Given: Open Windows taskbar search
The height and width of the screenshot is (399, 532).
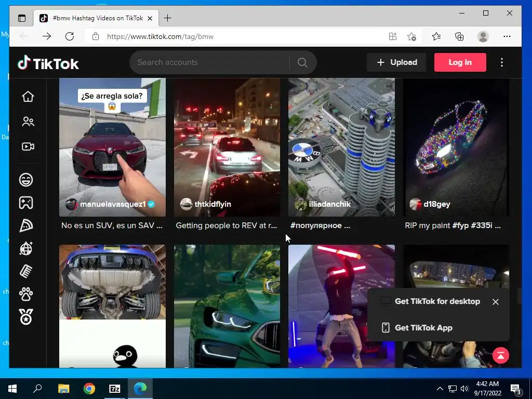Looking at the screenshot, I should click(x=37, y=389).
